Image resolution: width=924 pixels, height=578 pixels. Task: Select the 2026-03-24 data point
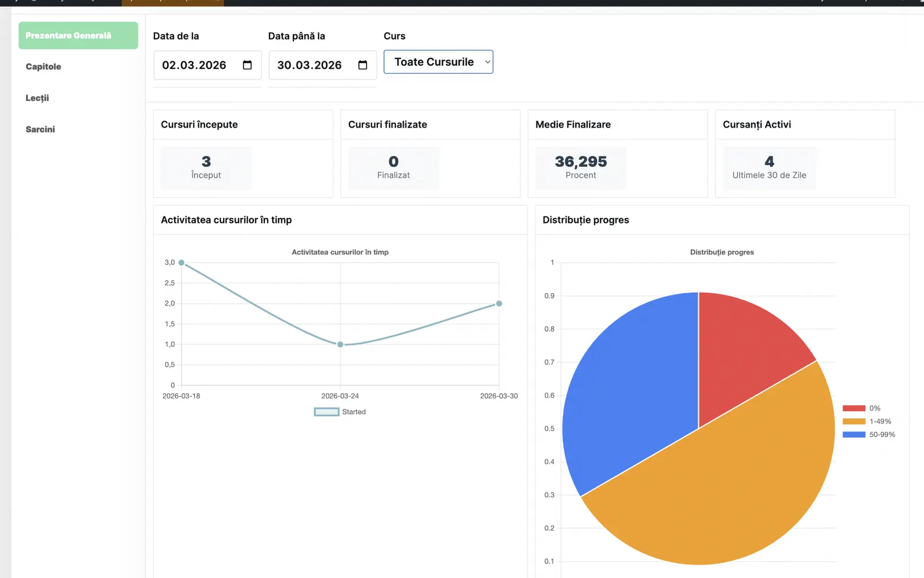click(340, 344)
